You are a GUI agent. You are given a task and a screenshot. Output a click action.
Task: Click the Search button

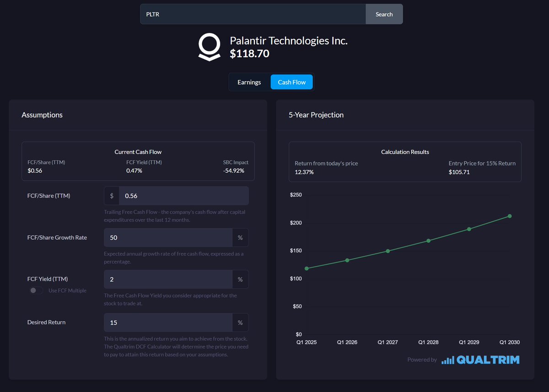click(384, 14)
